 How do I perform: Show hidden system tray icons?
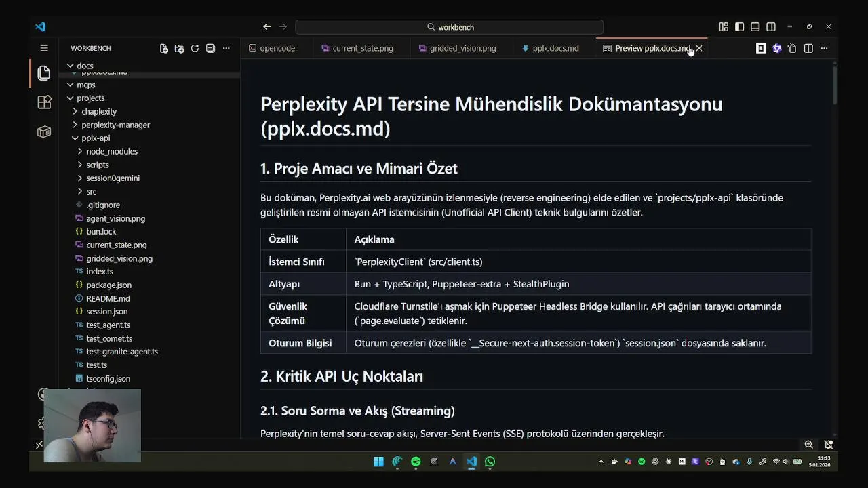[x=601, y=462]
